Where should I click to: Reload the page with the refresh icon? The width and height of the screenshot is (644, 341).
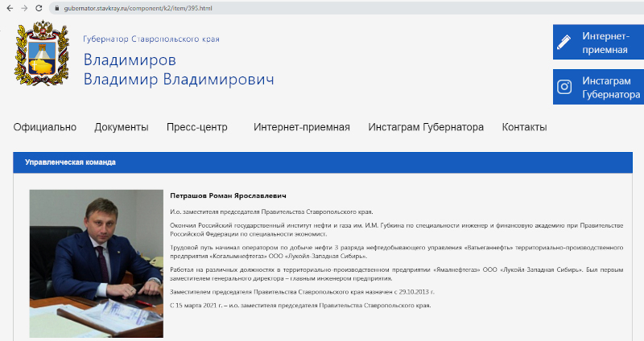coord(39,8)
